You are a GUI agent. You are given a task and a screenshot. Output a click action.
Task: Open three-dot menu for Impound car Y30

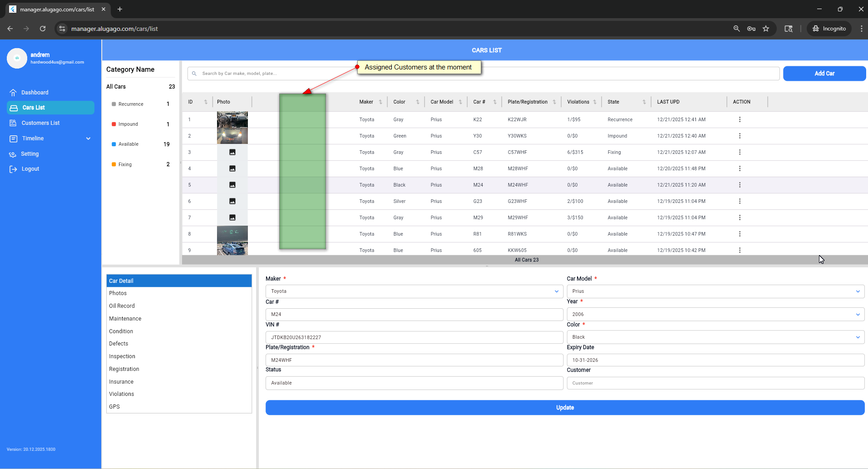(x=740, y=136)
